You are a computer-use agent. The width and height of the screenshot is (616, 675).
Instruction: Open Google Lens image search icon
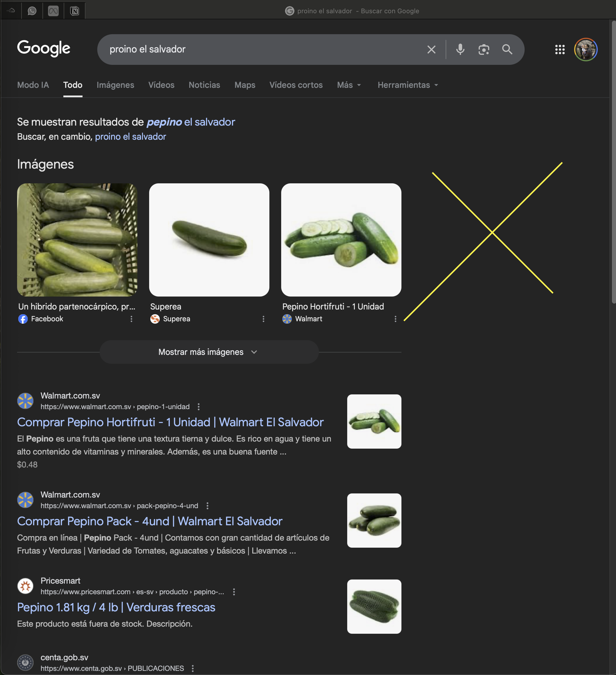484,50
